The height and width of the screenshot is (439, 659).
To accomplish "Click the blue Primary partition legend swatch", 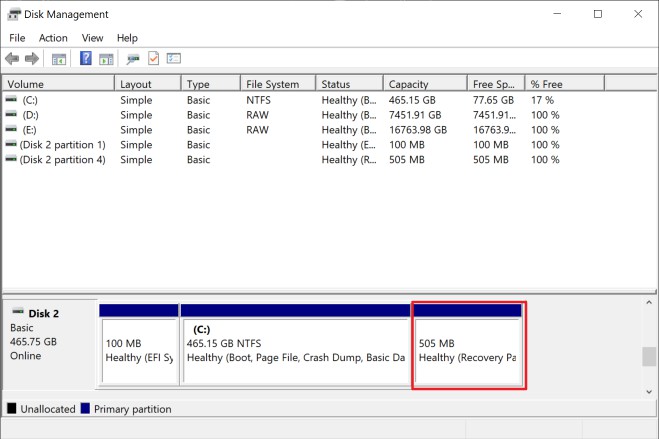I will click(85, 408).
